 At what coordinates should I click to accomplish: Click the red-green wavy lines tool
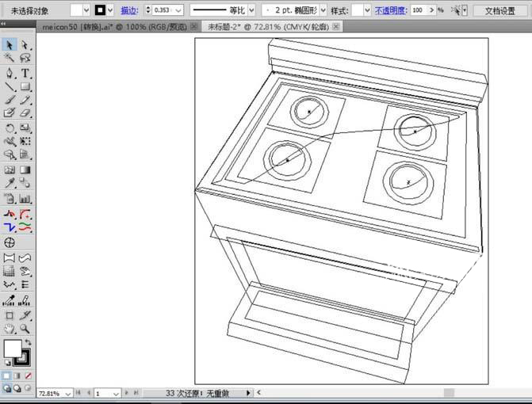pos(25,227)
